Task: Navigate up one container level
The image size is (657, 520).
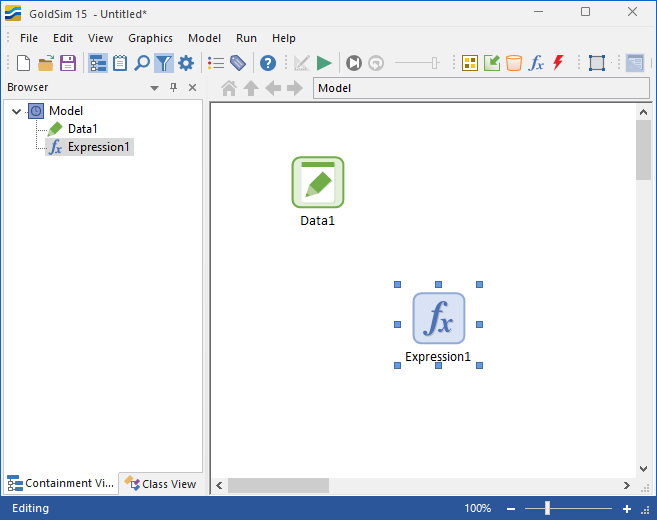Action: tap(251, 88)
